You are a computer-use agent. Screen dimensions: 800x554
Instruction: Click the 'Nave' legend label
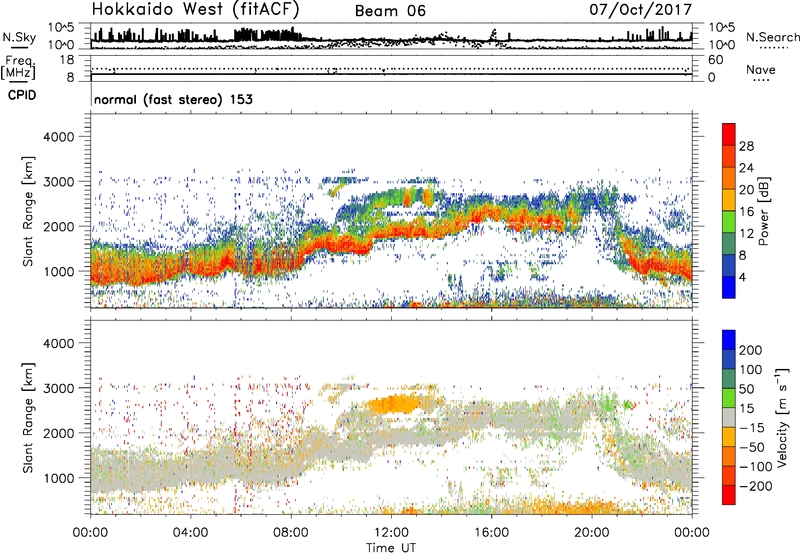pyautogui.click(x=760, y=69)
